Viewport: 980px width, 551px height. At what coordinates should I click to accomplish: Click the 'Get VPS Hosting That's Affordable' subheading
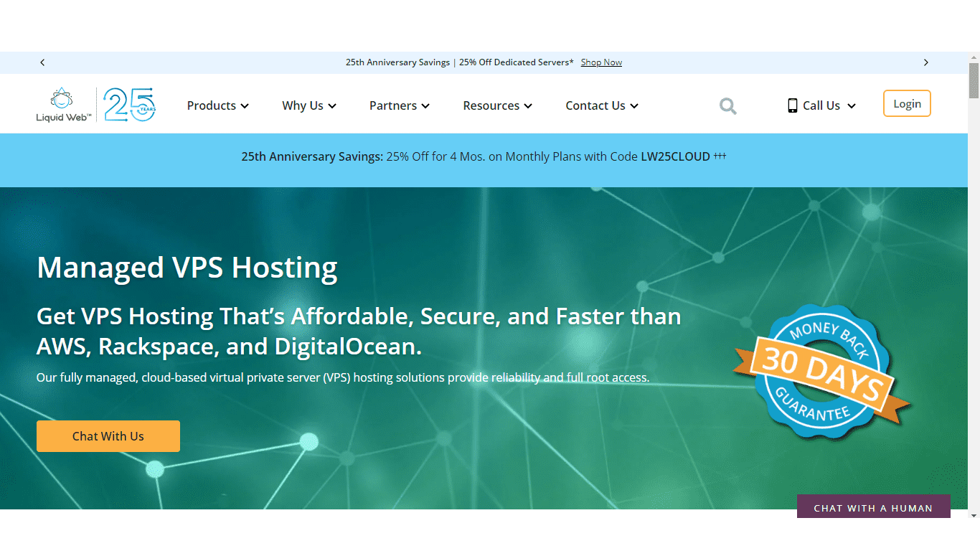click(359, 331)
